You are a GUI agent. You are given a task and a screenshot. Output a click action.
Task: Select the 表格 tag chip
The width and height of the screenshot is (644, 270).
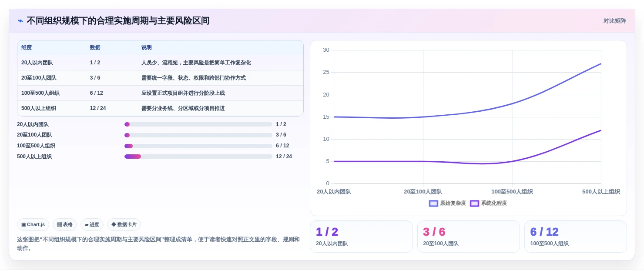65,225
